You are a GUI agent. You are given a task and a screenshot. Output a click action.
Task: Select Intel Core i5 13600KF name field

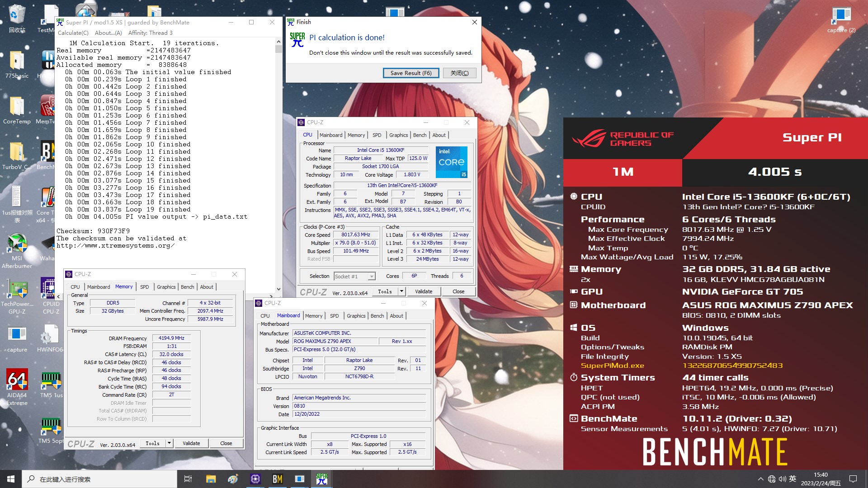381,150
